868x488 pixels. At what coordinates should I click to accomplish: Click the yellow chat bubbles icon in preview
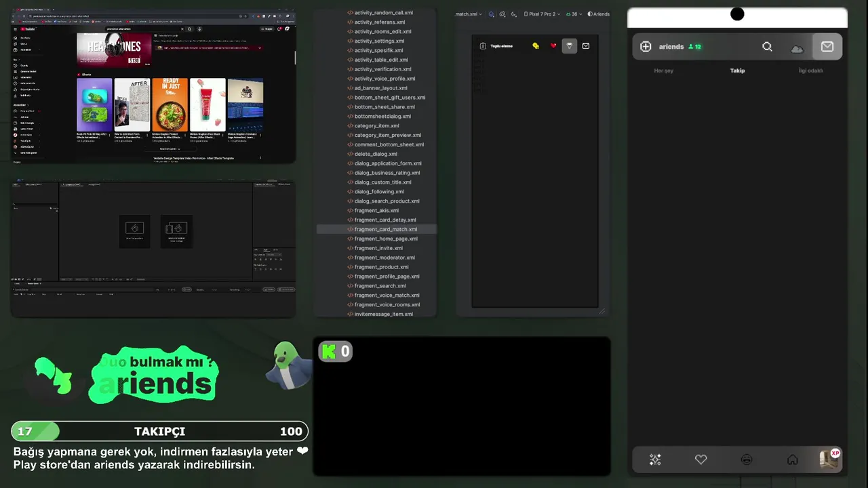pos(536,46)
